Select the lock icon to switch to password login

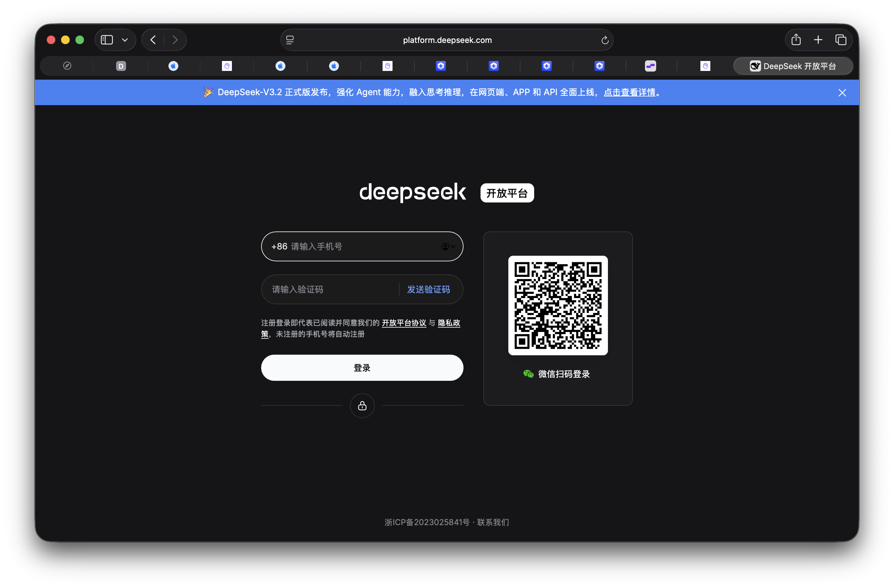click(362, 405)
